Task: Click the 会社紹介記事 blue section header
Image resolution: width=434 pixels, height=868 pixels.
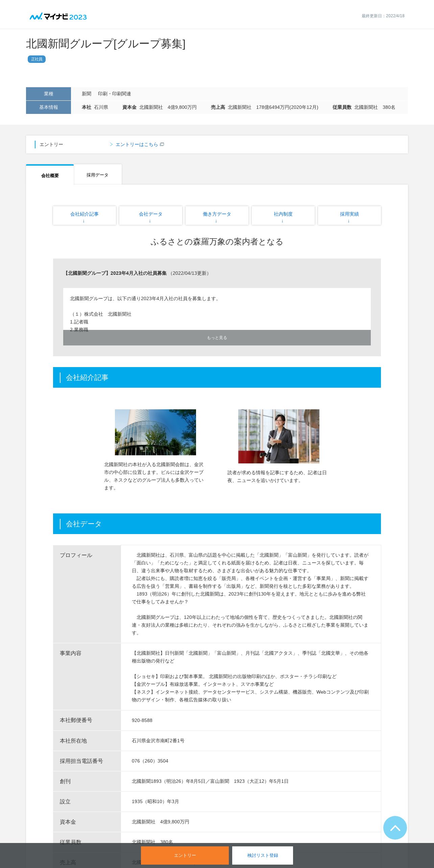Action: point(217,378)
